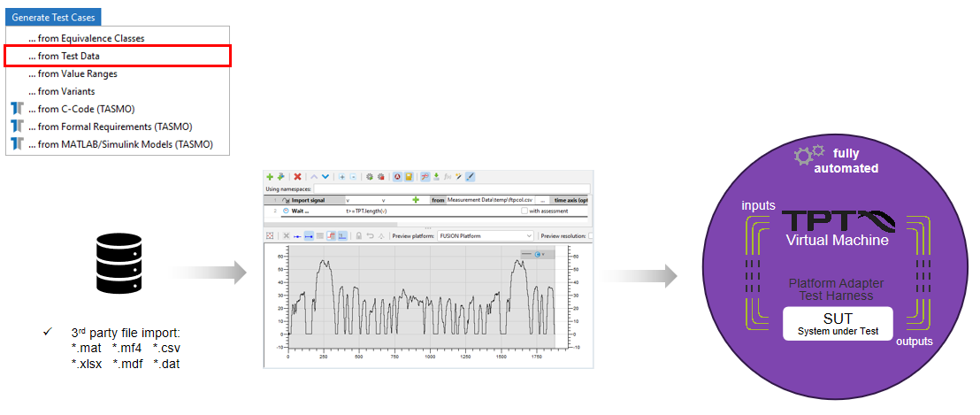Click the green download arrow icon
This screenshot has width=980, height=415.
(436, 177)
